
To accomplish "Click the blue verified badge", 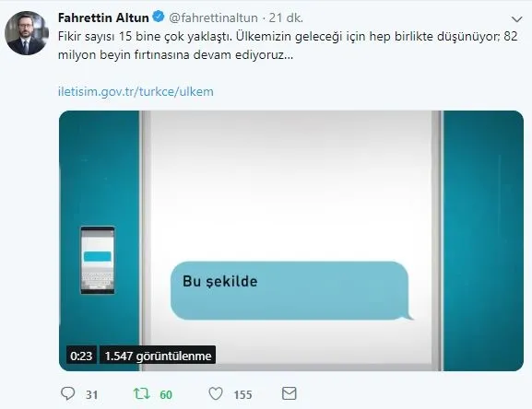I will click(x=159, y=17).
